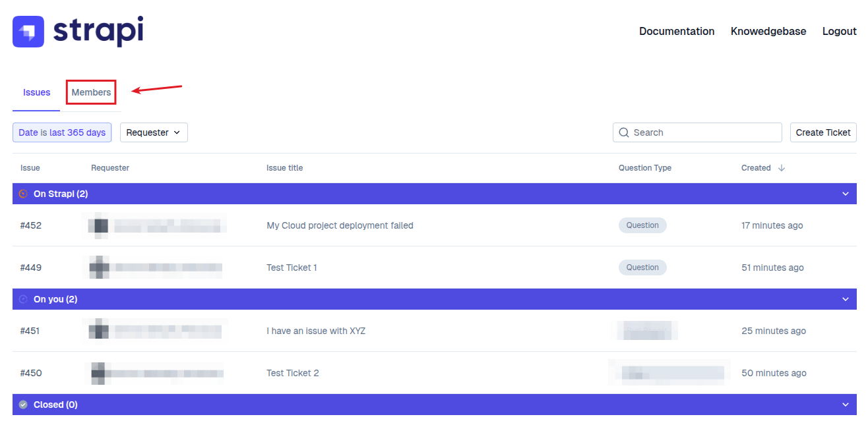
Task: Open the Requester filter dropdown
Action: coord(154,132)
